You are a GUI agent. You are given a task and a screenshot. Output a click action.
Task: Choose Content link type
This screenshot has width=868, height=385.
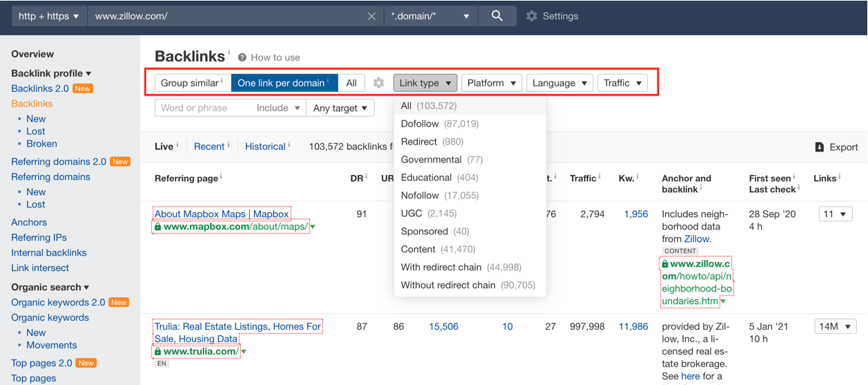(470, 250)
